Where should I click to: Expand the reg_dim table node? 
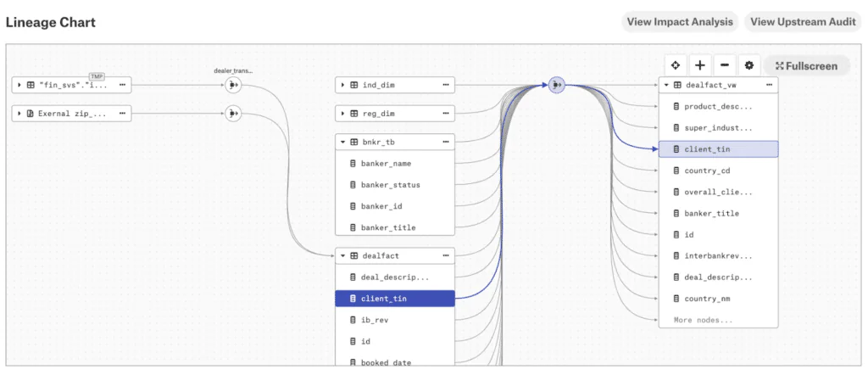click(343, 114)
